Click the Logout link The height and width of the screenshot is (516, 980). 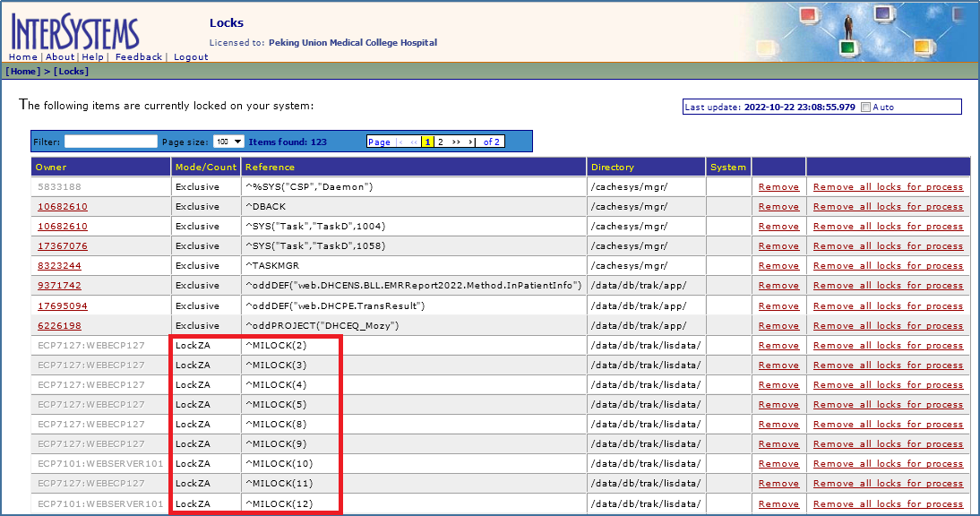(x=191, y=57)
